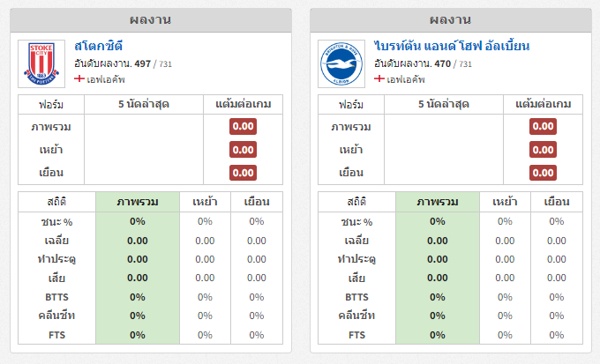Open เอฟเอคัพ link under Brighton
Viewport: 600px width, 364px height.
(x=405, y=79)
